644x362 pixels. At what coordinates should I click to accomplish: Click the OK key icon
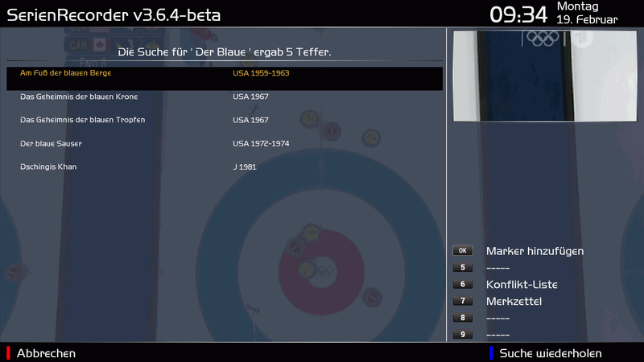point(462,251)
